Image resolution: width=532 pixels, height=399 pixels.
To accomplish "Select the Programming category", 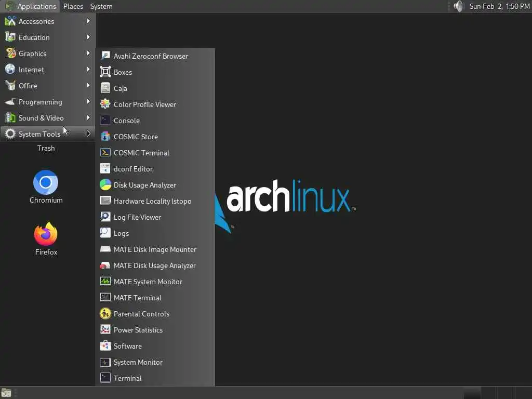I will tap(47, 102).
